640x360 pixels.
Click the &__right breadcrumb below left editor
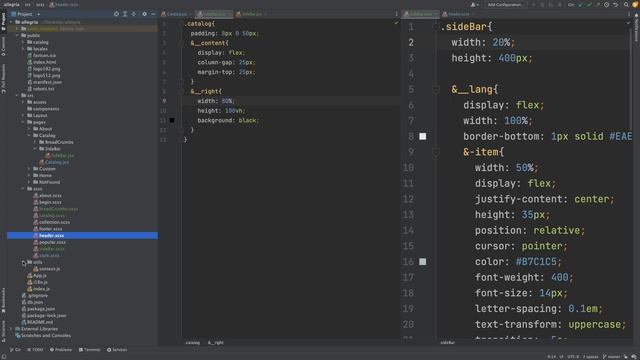216,343
